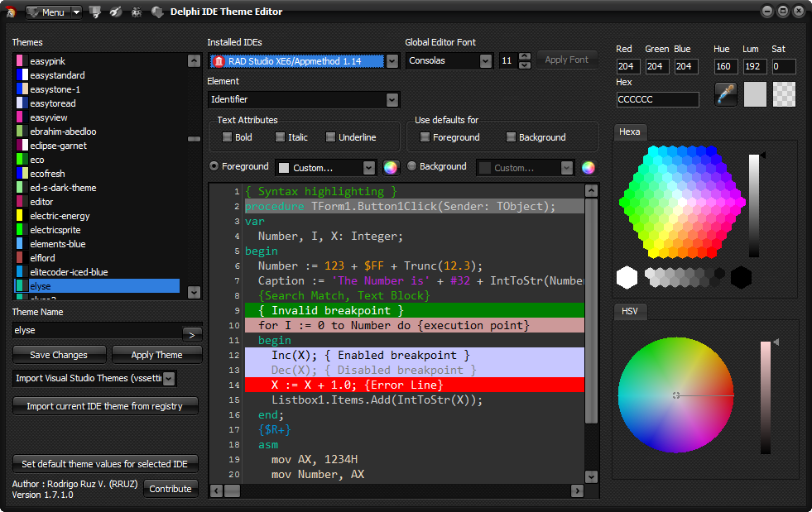Expand the Installed IDEs dropdown
Viewport: 812px width, 512px height.
tap(392, 61)
